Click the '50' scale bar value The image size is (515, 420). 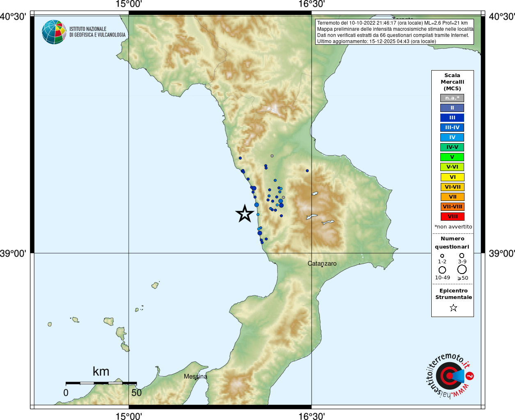[136, 393]
